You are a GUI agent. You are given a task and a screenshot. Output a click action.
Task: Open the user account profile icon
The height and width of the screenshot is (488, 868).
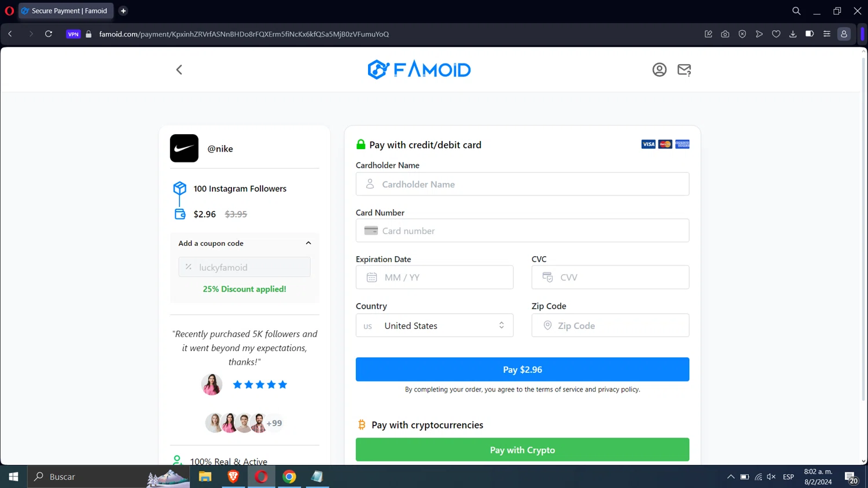click(x=659, y=70)
